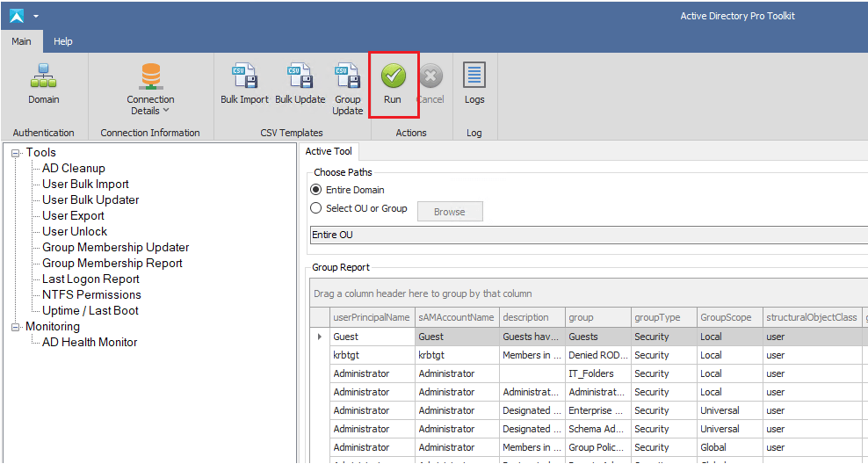The image size is (868, 471).
Task: Click the grey Cancel icon
Action: [x=430, y=76]
